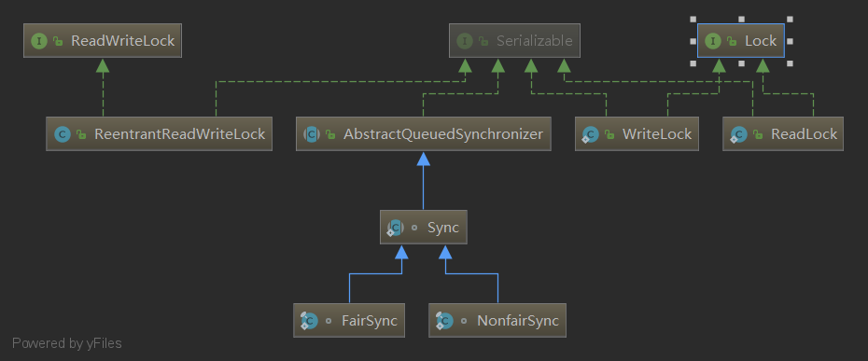Click the green public lock icon on Lock
This screenshot has height=361, width=868.
point(732,41)
